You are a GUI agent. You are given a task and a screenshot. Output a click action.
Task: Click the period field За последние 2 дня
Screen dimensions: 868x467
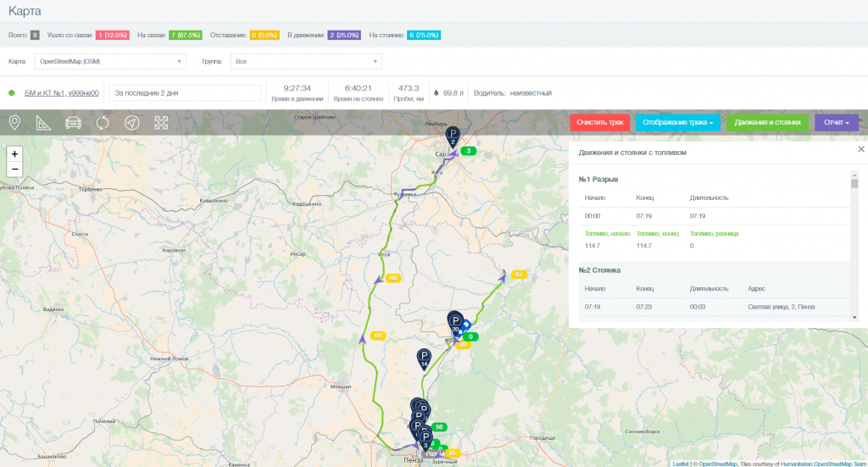(x=185, y=93)
